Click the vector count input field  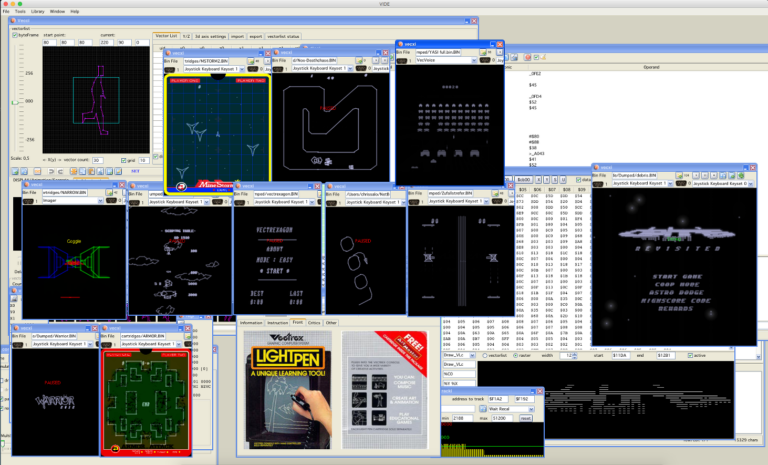coord(97,160)
